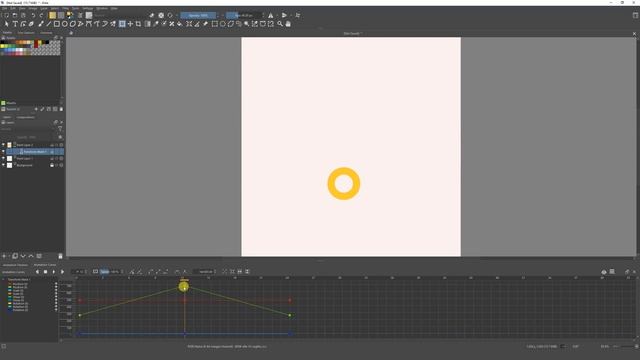Viewport: 640px width, 360px height.
Task: Toggle visibility of the top paint layer
Action: (3, 145)
